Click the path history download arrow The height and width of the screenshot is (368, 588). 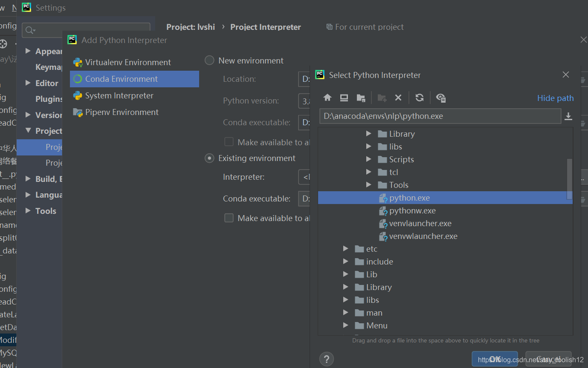[x=568, y=116]
